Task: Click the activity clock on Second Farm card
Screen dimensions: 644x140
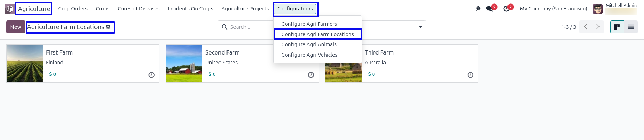Action: point(311,75)
